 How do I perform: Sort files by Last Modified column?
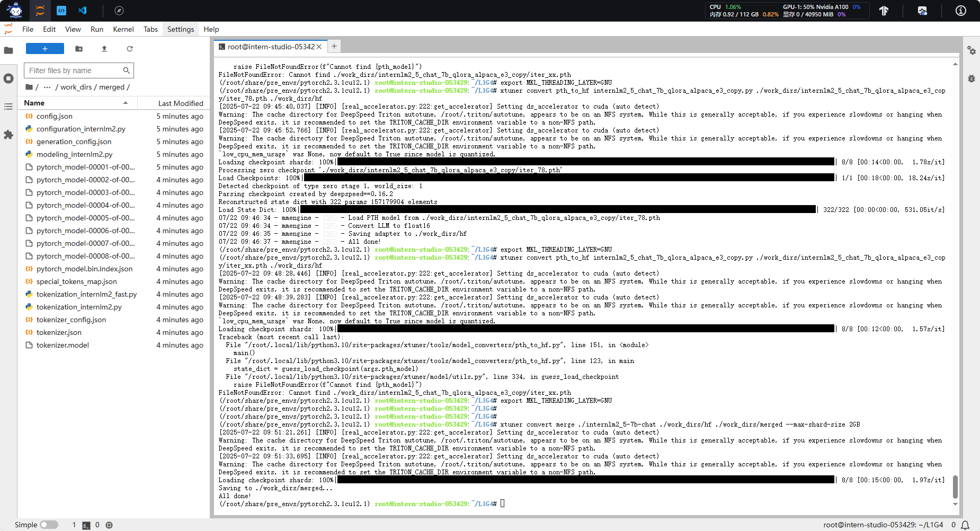[173, 103]
